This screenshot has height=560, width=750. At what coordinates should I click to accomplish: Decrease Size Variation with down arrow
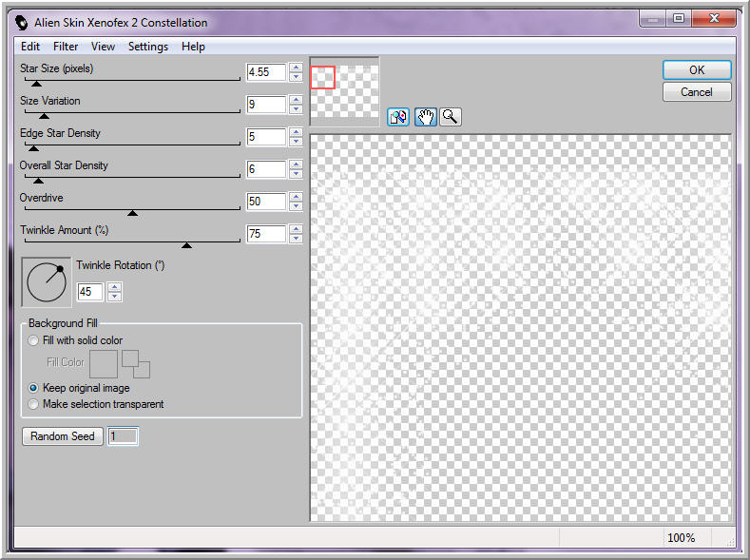point(296,109)
